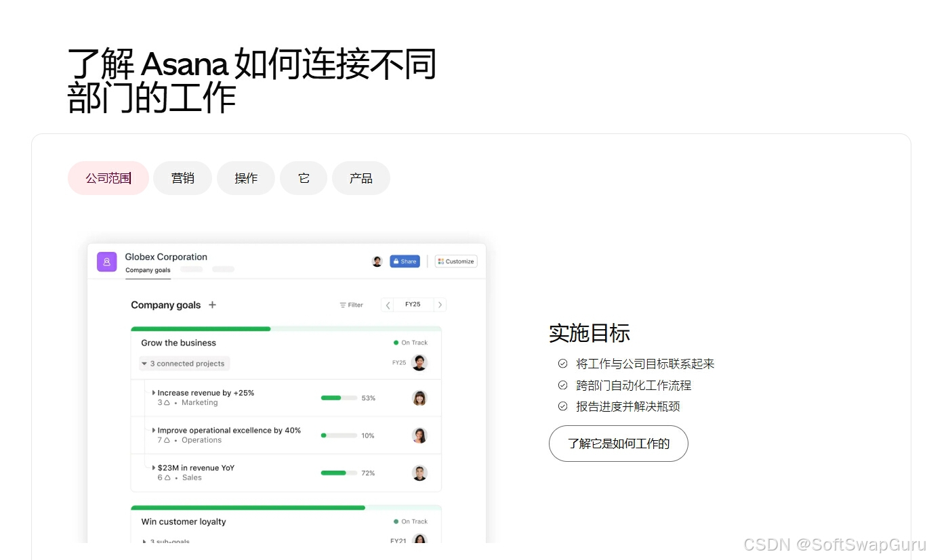Click On Track status of Win customer loyalty
Viewport: 929px width, 560px height.
pyautogui.click(x=411, y=521)
